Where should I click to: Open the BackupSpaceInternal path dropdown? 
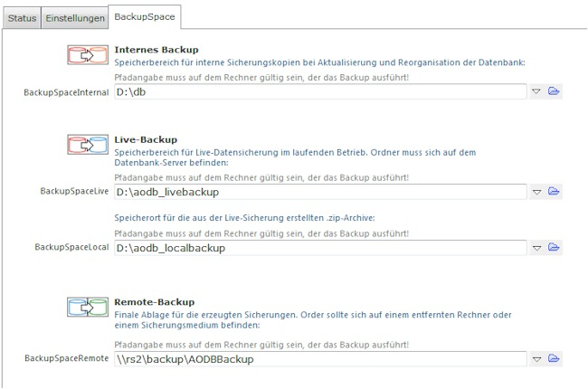(536, 91)
